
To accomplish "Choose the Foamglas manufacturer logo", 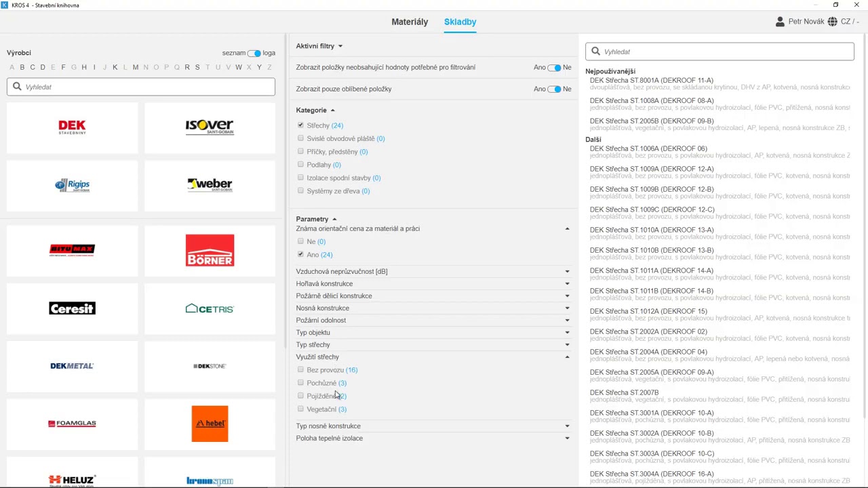I will 72,424.
